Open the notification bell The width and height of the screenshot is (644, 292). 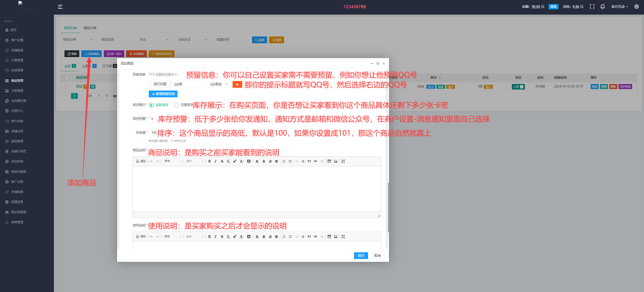pyautogui.click(x=602, y=7)
